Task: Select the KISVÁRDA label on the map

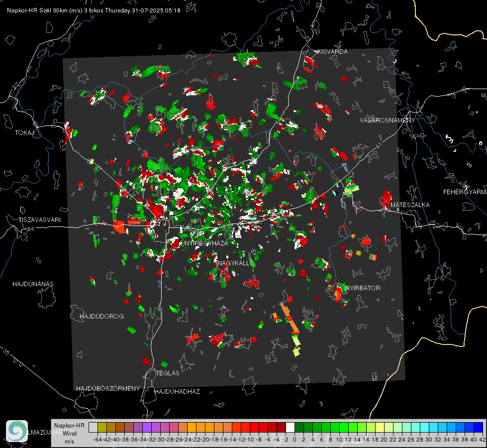Action: pyautogui.click(x=332, y=52)
